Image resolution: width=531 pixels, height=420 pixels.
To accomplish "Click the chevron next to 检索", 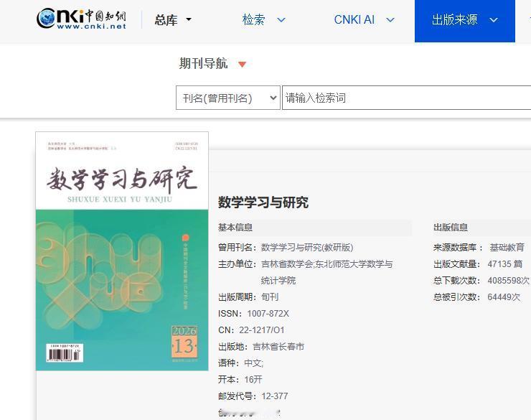I will [281, 20].
